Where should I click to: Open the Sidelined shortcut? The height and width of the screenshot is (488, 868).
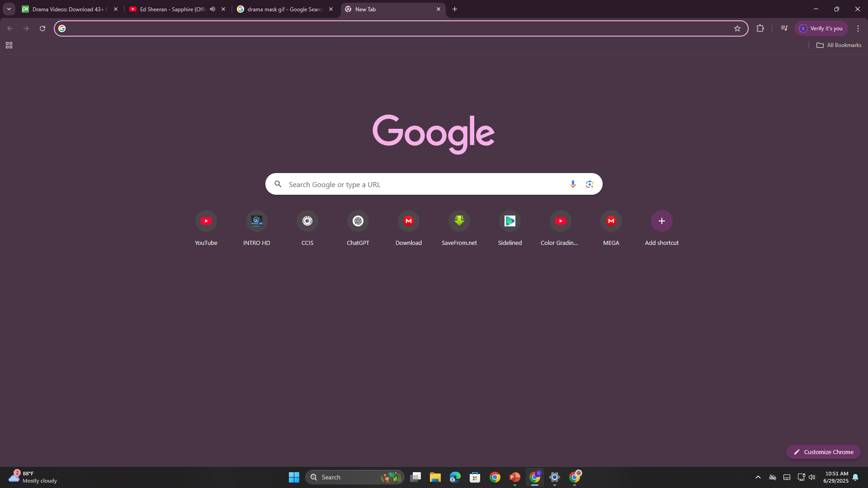point(510,229)
